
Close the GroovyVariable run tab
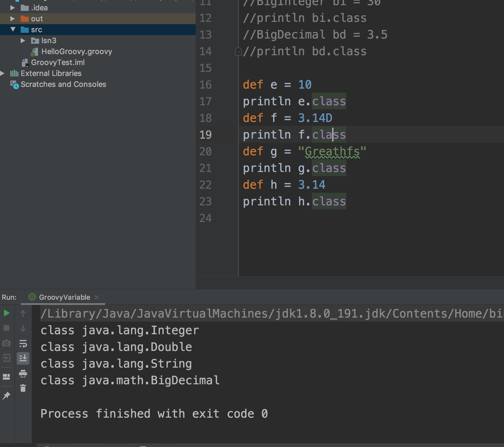(97, 297)
